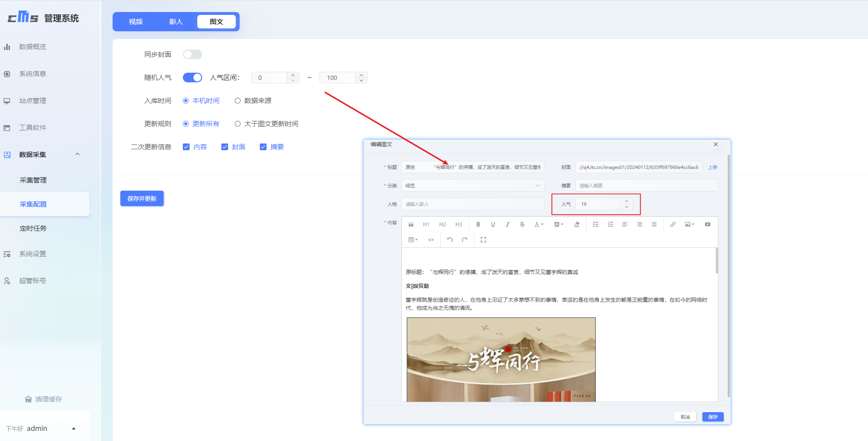The image size is (868, 441).
Task: Click 保存 in the edit dialog
Action: (713, 417)
